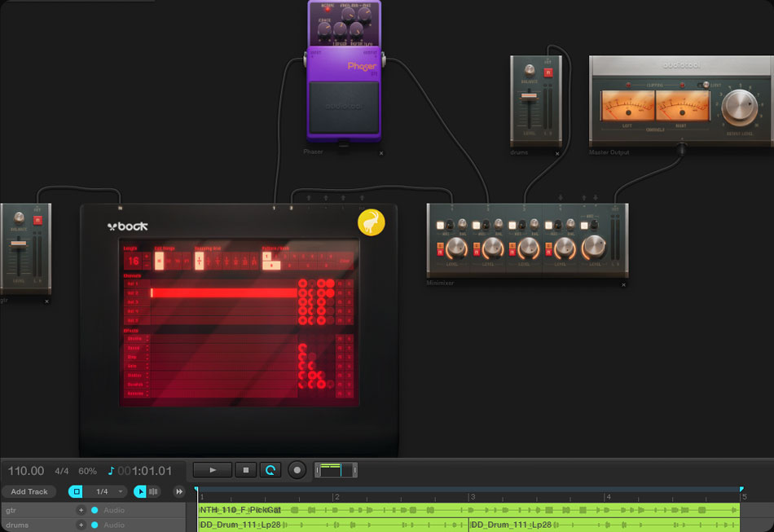
Task: Open the 1/4 grid size dropdown
Action: (105, 491)
